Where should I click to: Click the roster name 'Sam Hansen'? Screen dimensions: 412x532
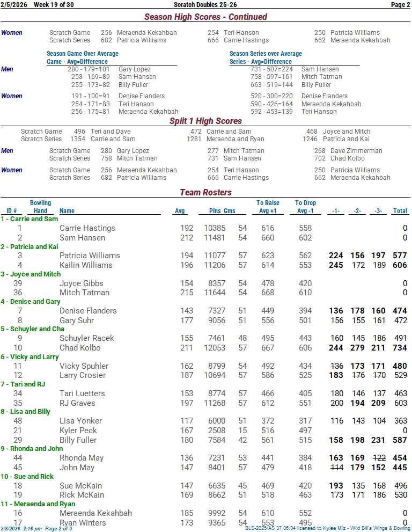(82, 238)
